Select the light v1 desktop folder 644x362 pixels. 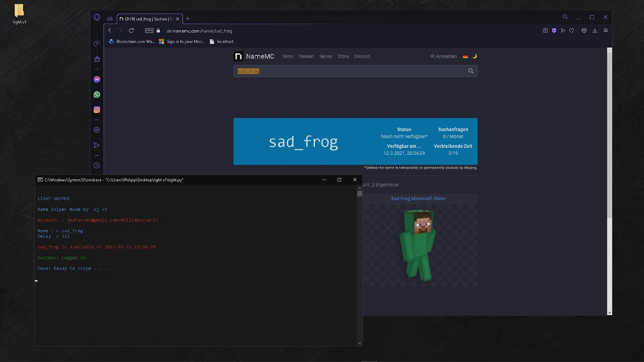[20, 14]
